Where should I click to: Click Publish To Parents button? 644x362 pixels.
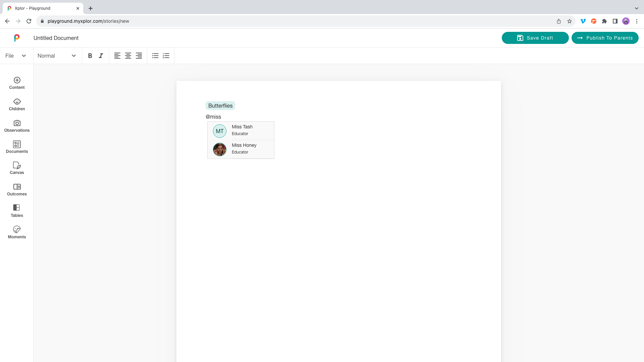(605, 38)
